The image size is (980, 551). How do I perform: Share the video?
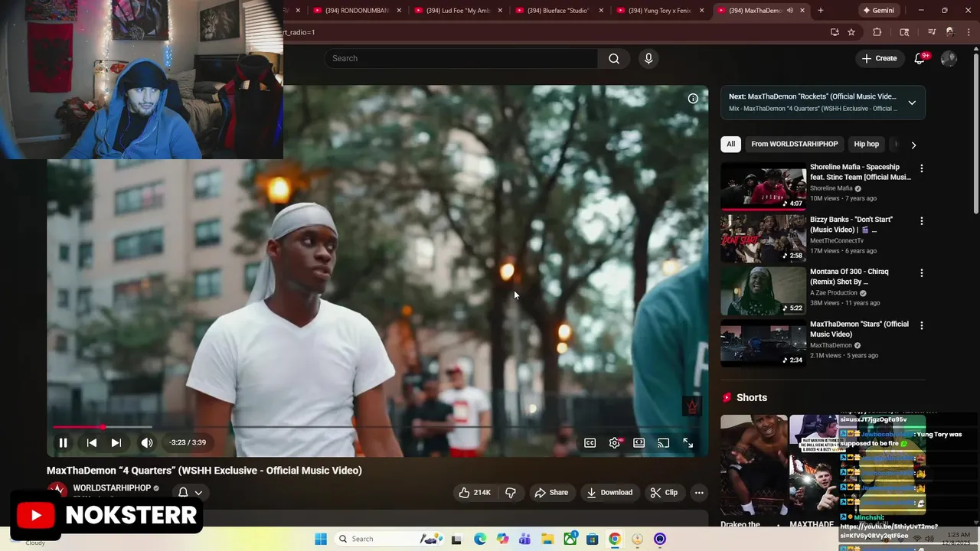pyautogui.click(x=551, y=492)
